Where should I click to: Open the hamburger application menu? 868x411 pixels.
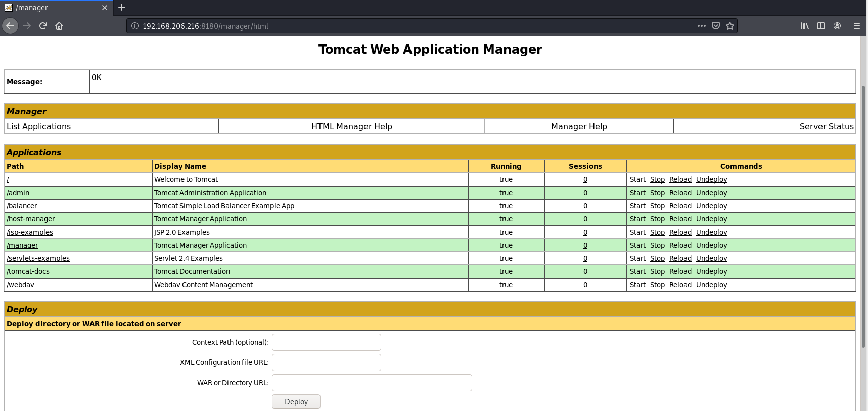coord(857,26)
